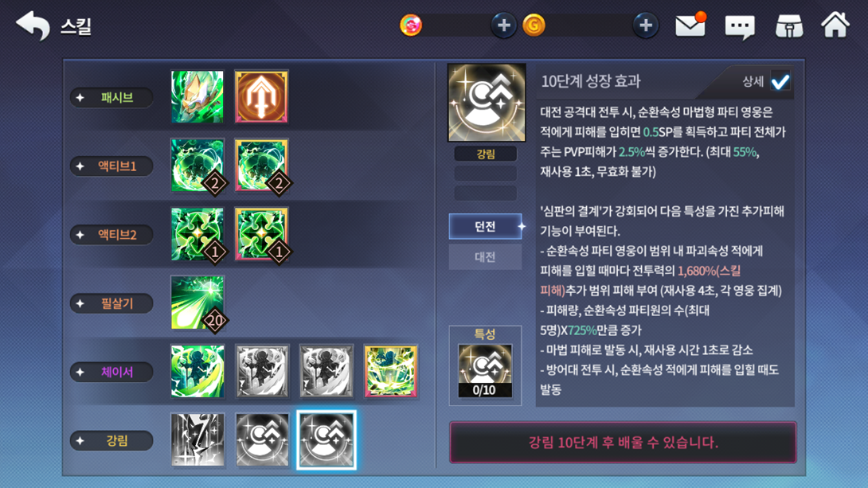The width and height of the screenshot is (868, 488).
Task: Select the 필살기 ultimate skill icon
Action: tap(197, 303)
